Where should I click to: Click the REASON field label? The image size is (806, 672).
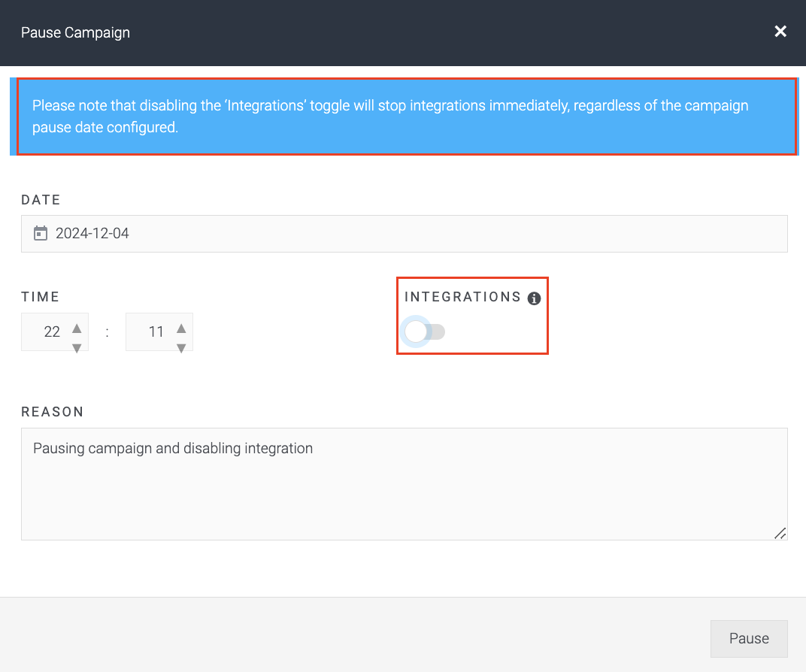53,412
